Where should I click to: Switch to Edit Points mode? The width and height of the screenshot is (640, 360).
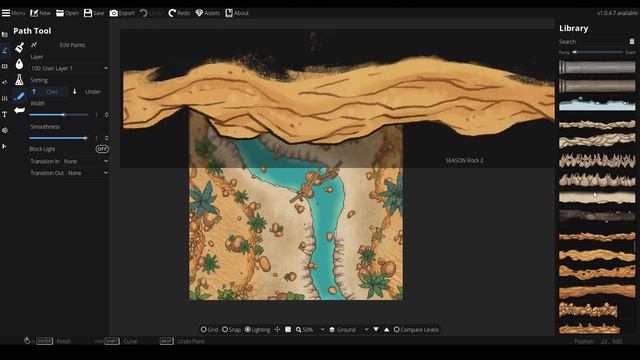coord(72,45)
